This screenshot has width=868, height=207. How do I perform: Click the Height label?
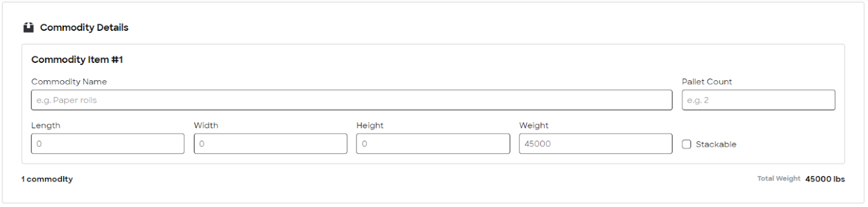[370, 126]
